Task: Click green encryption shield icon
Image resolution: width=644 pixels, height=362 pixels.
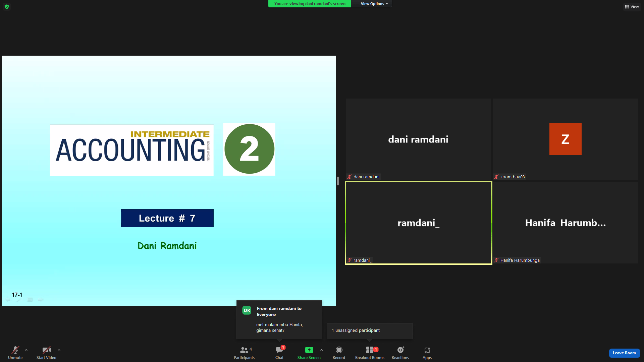Action: [x=7, y=7]
